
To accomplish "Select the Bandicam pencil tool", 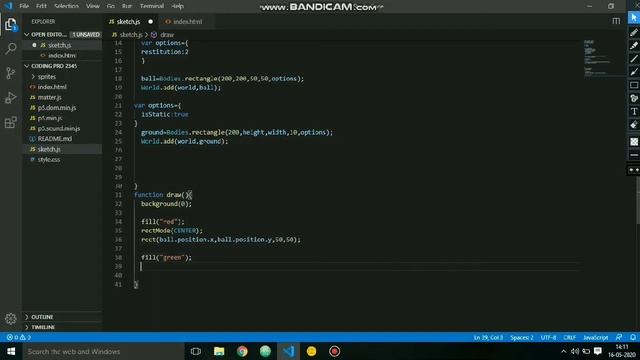I will (634, 33).
